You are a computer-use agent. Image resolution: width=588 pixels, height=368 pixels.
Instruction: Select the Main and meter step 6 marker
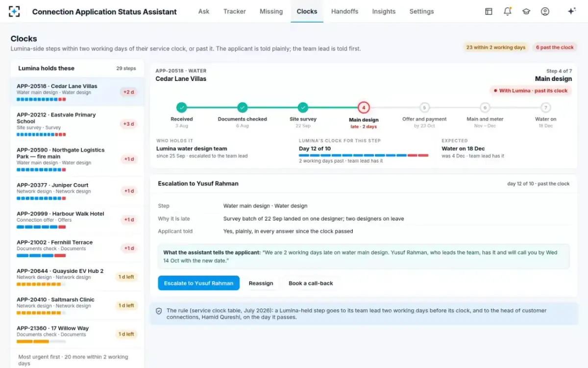pos(485,107)
